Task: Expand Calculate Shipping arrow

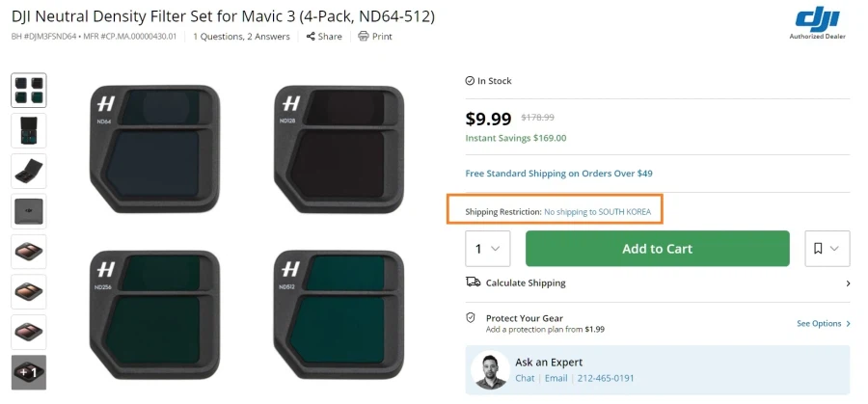Action: click(x=847, y=283)
